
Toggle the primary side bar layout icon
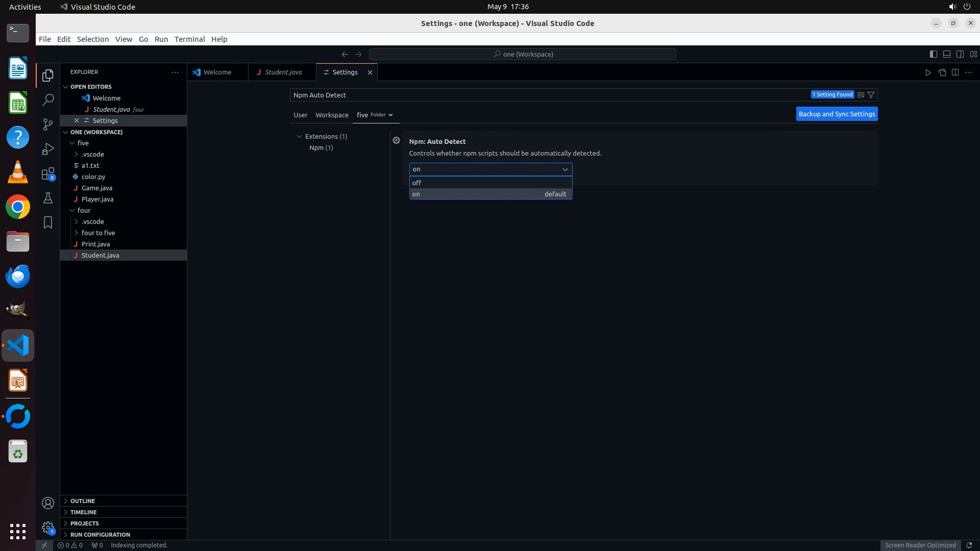933,54
